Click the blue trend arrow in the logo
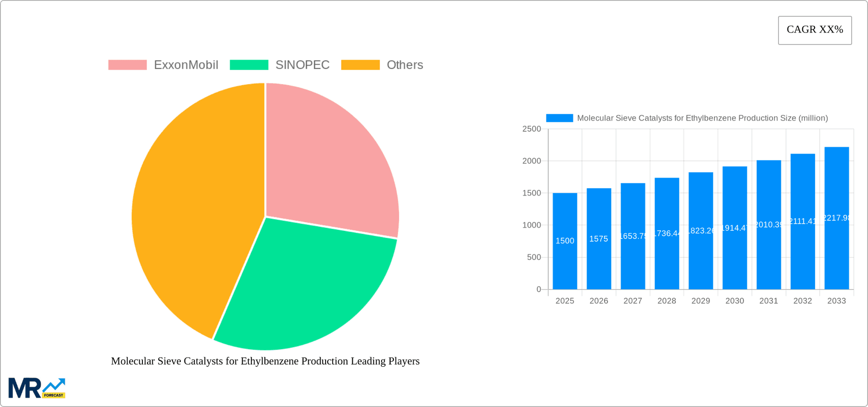This screenshot has width=868, height=407. [x=54, y=385]
